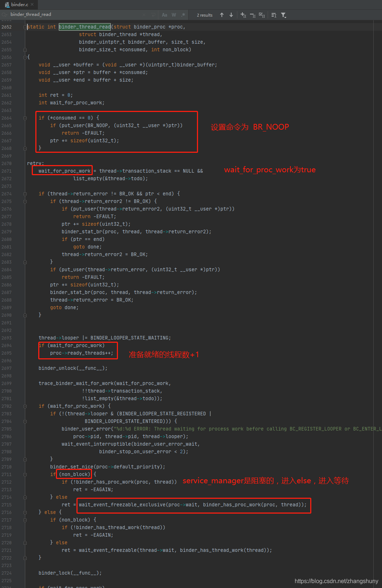Viewport: 382px width, 588px height.
Task: Collapse non_block fold at line 2717
Action: 25,520
